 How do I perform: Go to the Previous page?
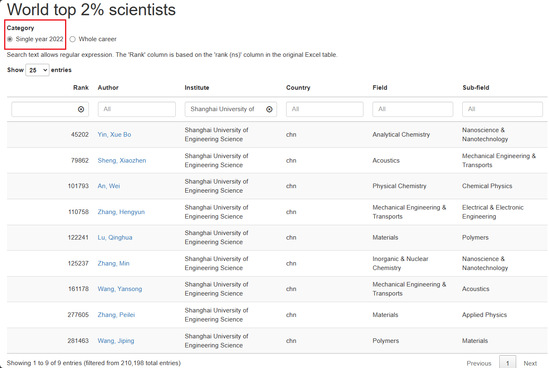tap(479, 363)
